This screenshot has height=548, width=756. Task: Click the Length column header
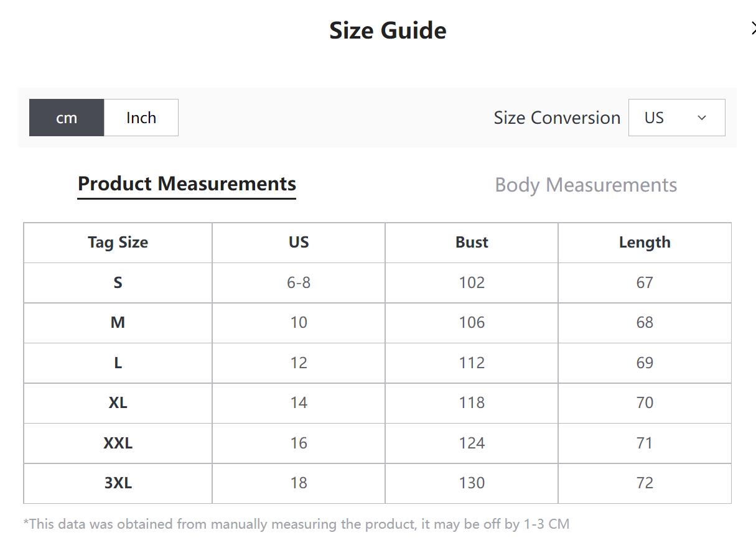coord(645,243)
